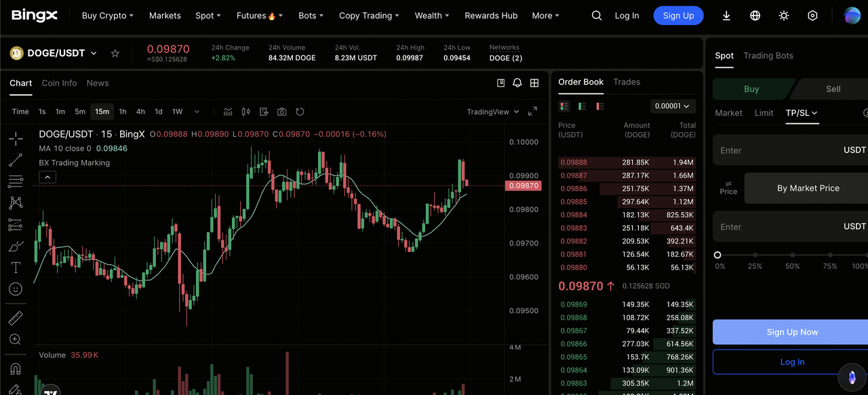Click the Sign Up Now button
868x395 pixels.
[791, 332]
